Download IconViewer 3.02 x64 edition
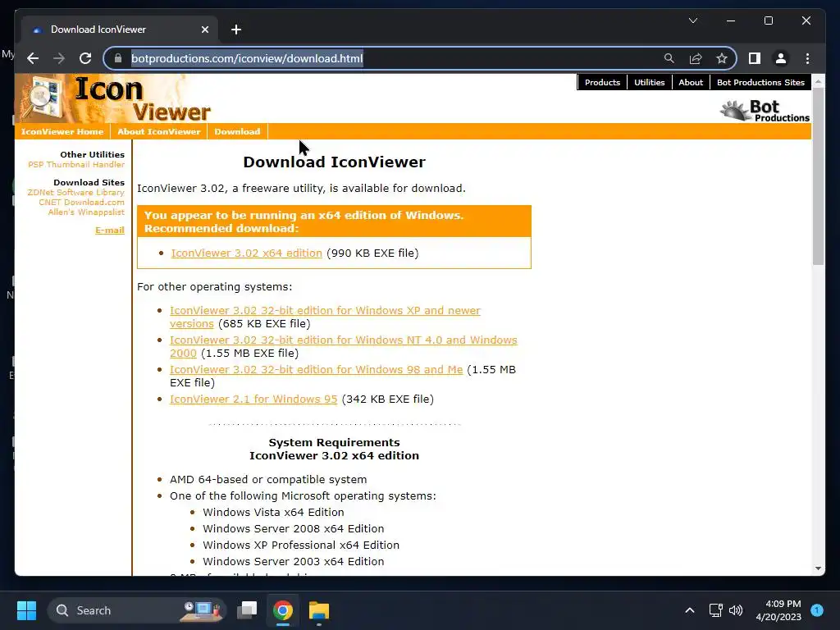This screenshot has height=630, width=840. pos(246,253)
